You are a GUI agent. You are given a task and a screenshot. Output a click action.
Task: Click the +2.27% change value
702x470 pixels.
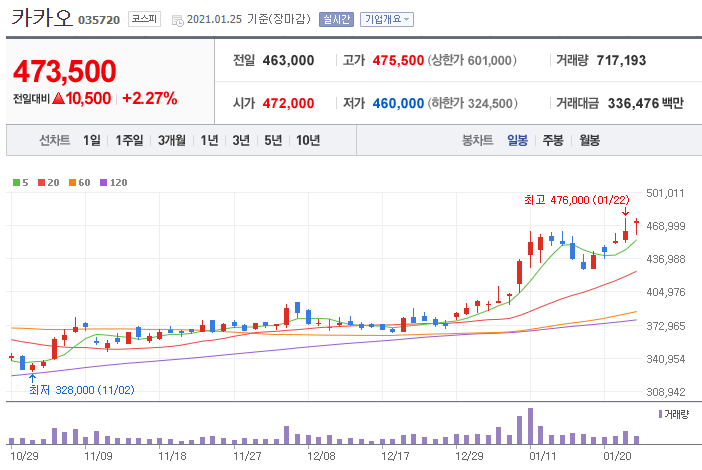(150, 98)
